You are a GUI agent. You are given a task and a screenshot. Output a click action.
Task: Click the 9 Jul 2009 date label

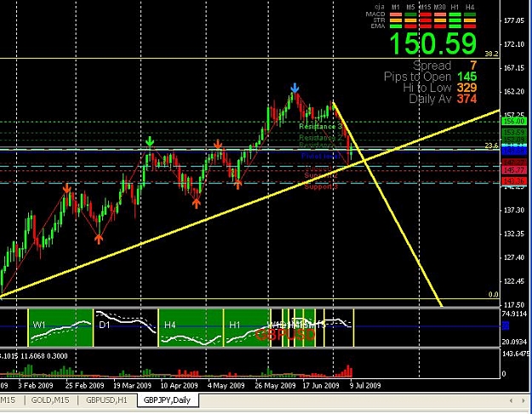pyautogui.click(x=365, y=386)
